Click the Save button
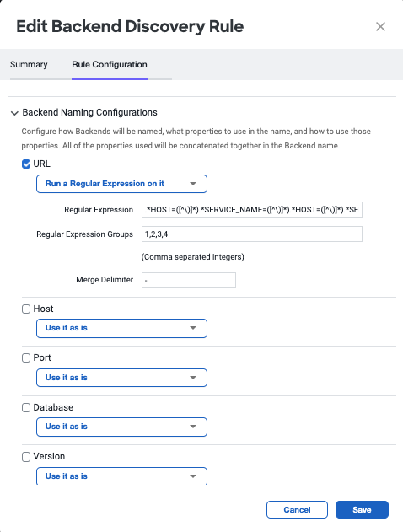Image resolution: width=403 pixels, height=532 pixels. pyautogui.click(x=362, y=509)
